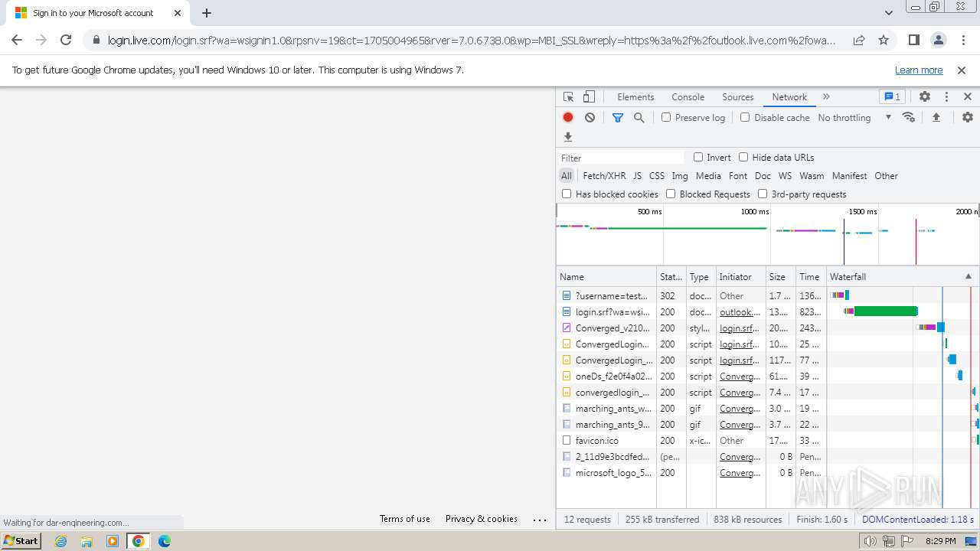980x551 pixels.
Task: Check the Blocked Requests checkbox
Action: 671,194
